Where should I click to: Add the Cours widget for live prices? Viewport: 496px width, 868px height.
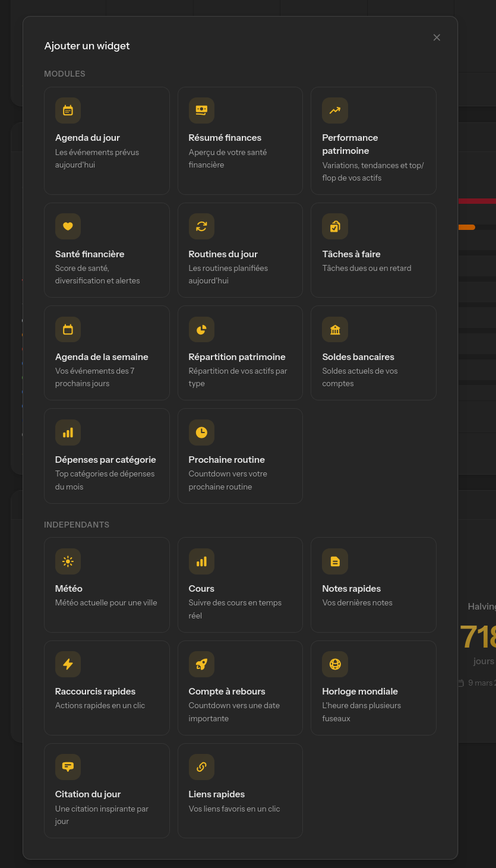click(240, 585)
